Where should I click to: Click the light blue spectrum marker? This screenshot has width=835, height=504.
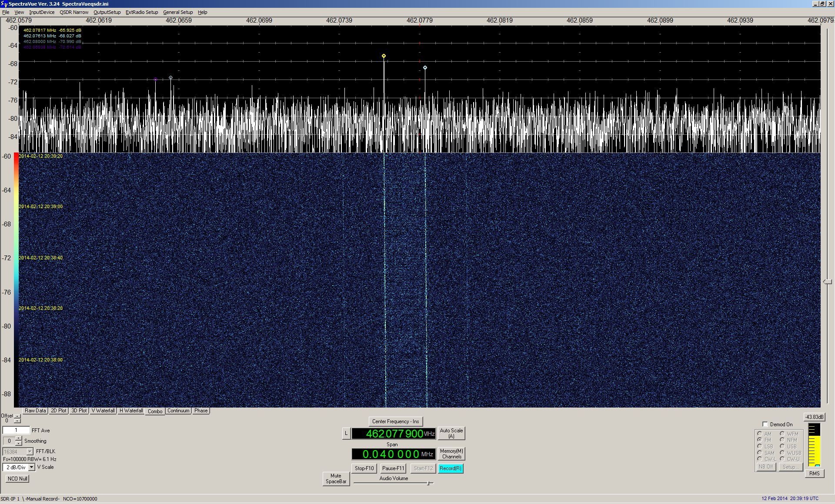[x=425, y=68]
